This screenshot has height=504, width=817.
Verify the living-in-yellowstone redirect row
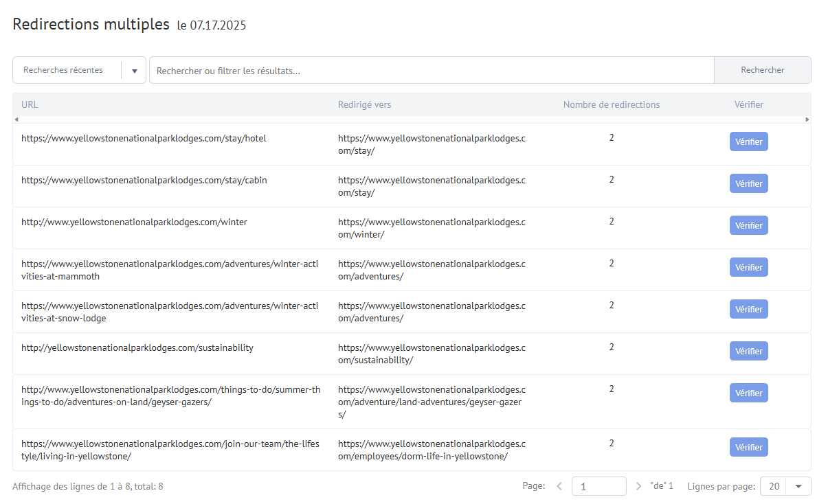point(749,447)
